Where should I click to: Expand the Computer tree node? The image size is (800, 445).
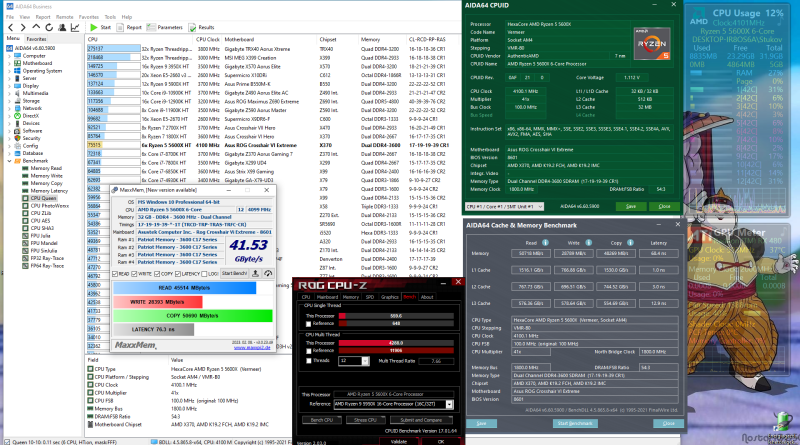pyautogui.click(x=9, y=56)
